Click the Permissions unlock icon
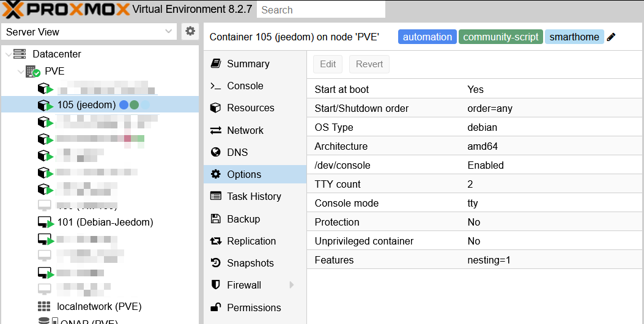 click(x=216, y=307)
